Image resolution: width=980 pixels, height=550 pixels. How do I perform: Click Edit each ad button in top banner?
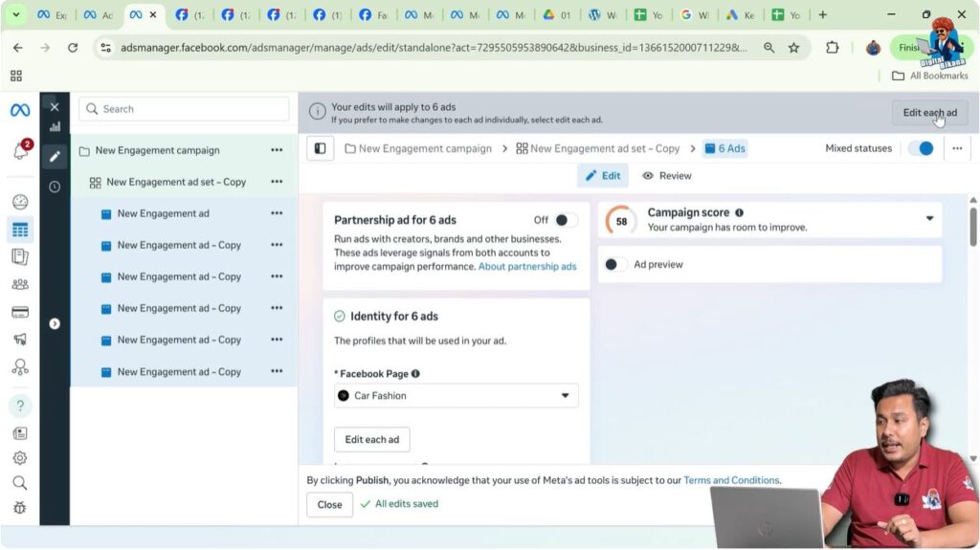pyautogui.click(x=929, y=113)
